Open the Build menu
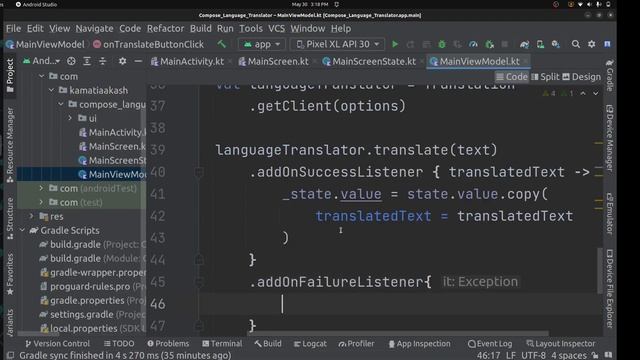640x360 pixels. [x=200, y=29]
